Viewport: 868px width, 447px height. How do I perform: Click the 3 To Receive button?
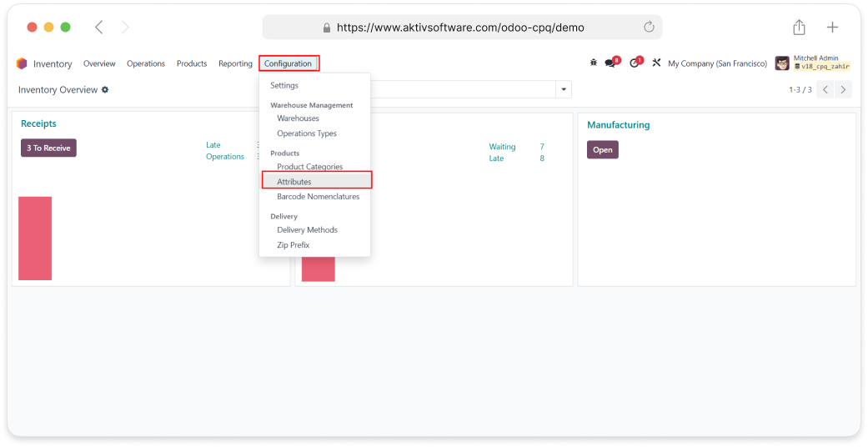point(48,148)
